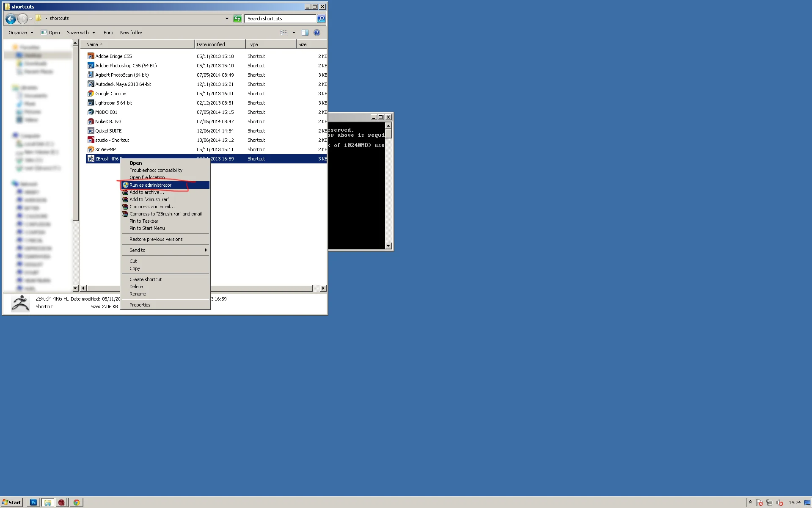Screen dimensions: 812x508
Task: Click Copy in the context menu
Action: coord(165,268)
